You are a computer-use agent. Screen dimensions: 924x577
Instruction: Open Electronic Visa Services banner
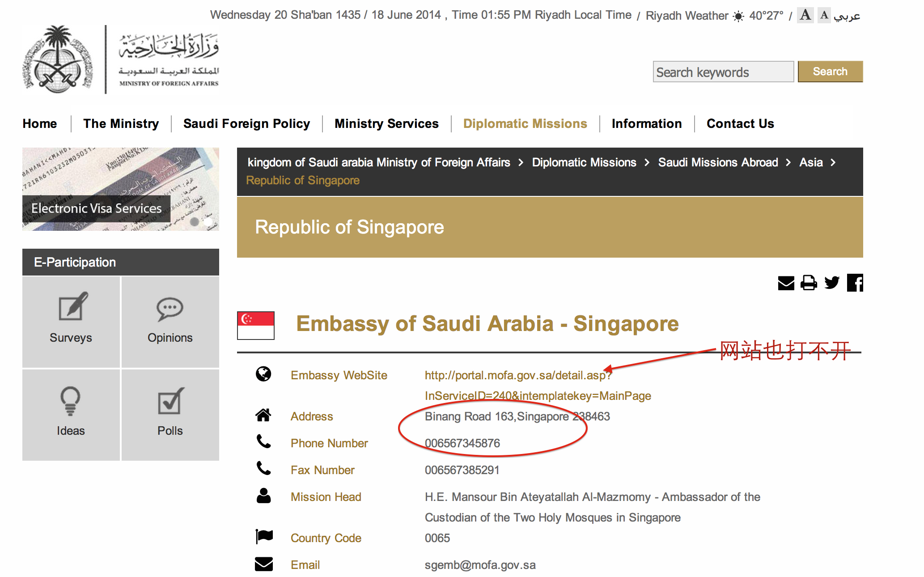tap(96, 208)
